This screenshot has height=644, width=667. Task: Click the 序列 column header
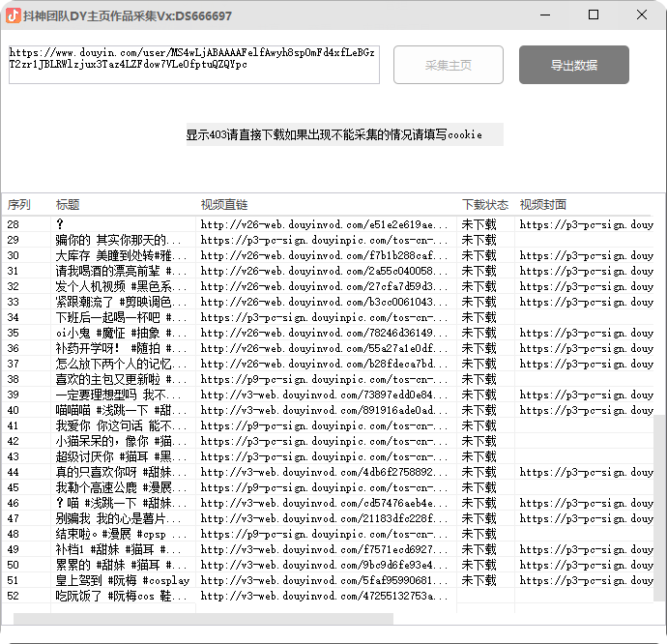pyautogui.click(x=19, y=205)
